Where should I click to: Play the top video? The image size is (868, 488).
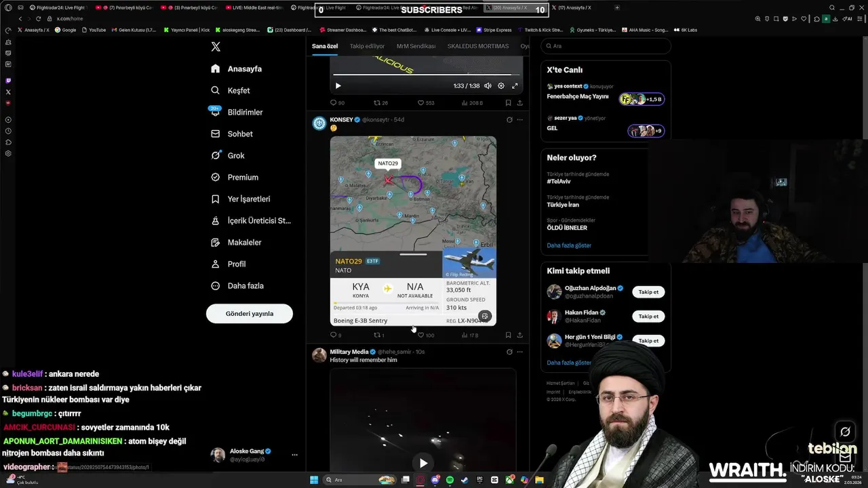click(x=338, y=85)
